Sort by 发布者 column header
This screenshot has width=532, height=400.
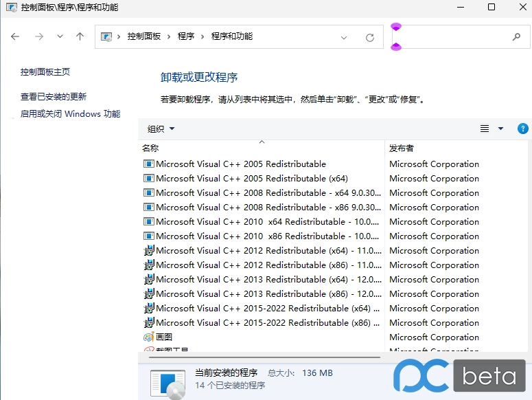[x=456, y=148]
